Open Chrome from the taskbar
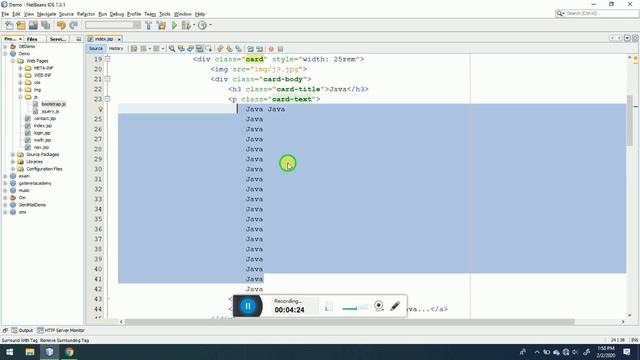This screenshot has width=640, height=360. pyautogui.click(x=69, y=352)
